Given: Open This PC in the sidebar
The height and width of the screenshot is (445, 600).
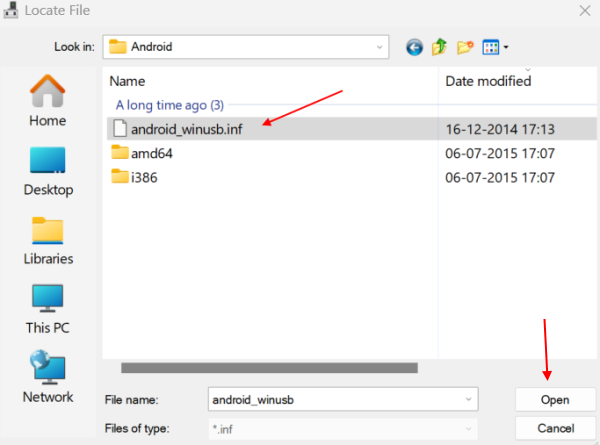Looking at the screenshot, I should click(x=47, y=310).
